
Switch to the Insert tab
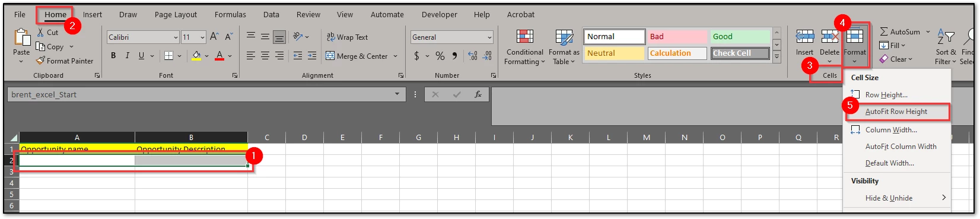[93, 14]
